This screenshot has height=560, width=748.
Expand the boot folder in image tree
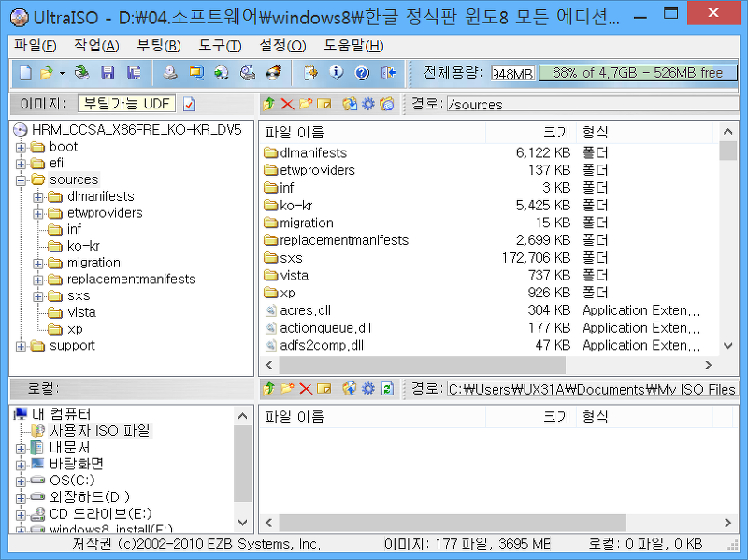pos(21,148)
